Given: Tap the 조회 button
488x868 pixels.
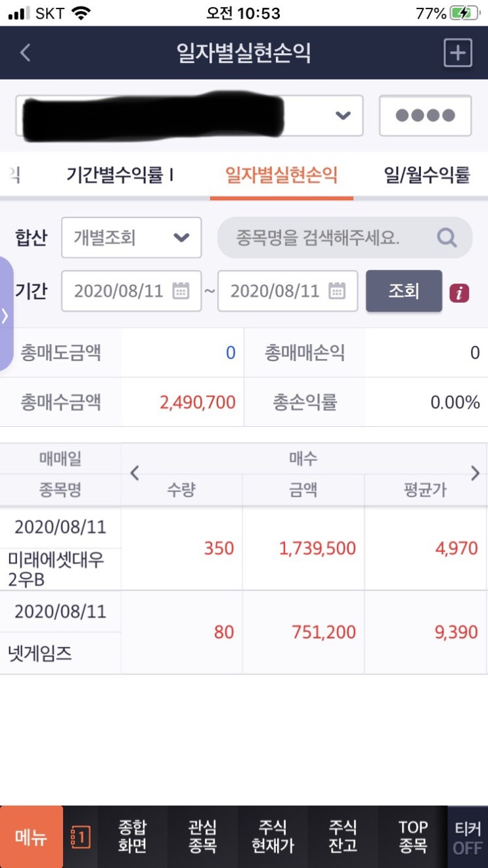Looking at the screenshot, I should [x=404, y=291].
